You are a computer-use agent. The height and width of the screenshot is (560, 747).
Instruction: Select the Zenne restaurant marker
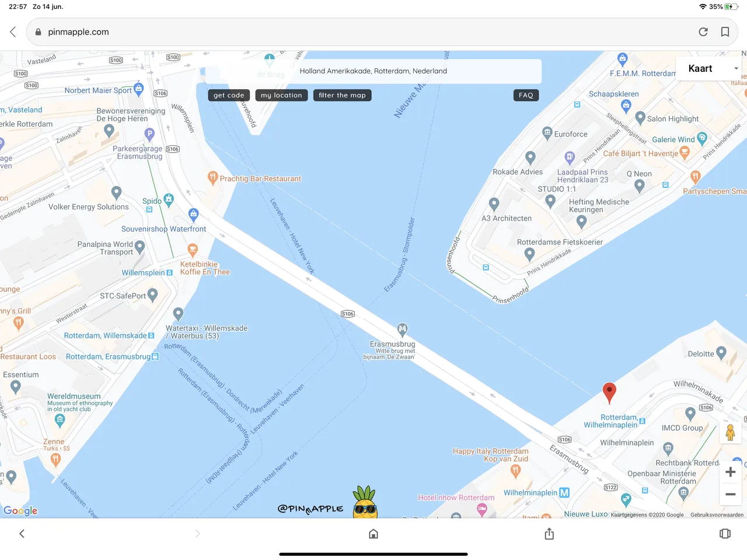[x=55, y=460]
